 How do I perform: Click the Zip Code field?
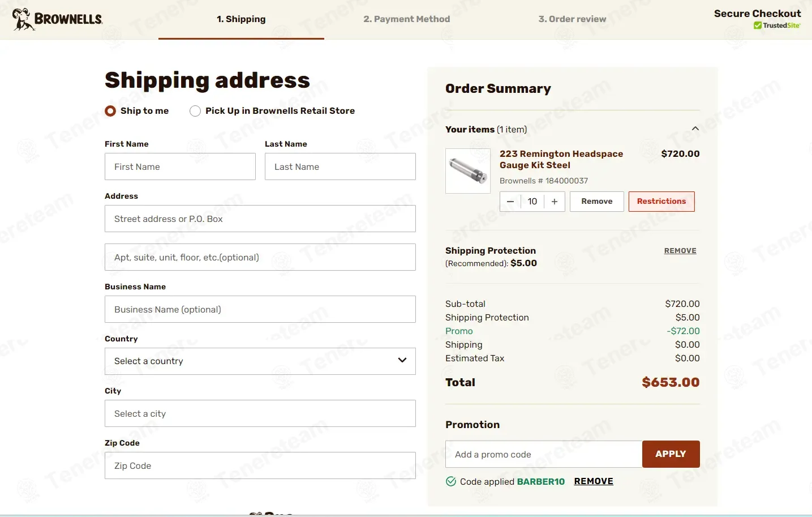pos(260,465)
